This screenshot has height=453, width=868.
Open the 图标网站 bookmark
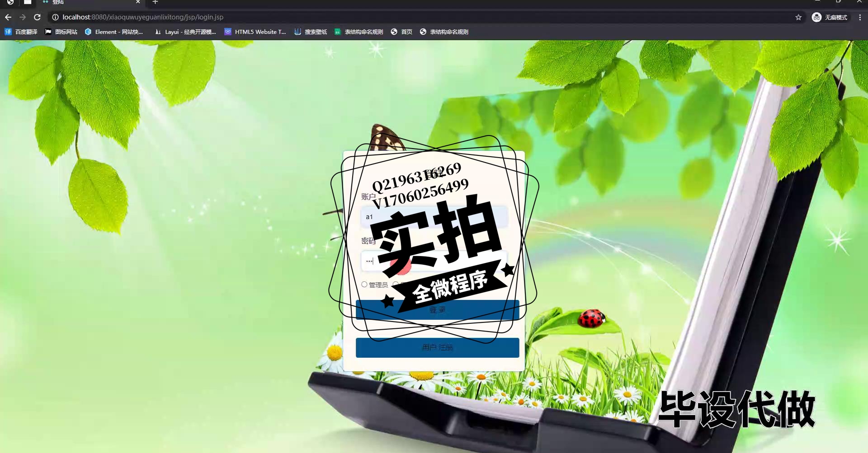coord(61,32)
